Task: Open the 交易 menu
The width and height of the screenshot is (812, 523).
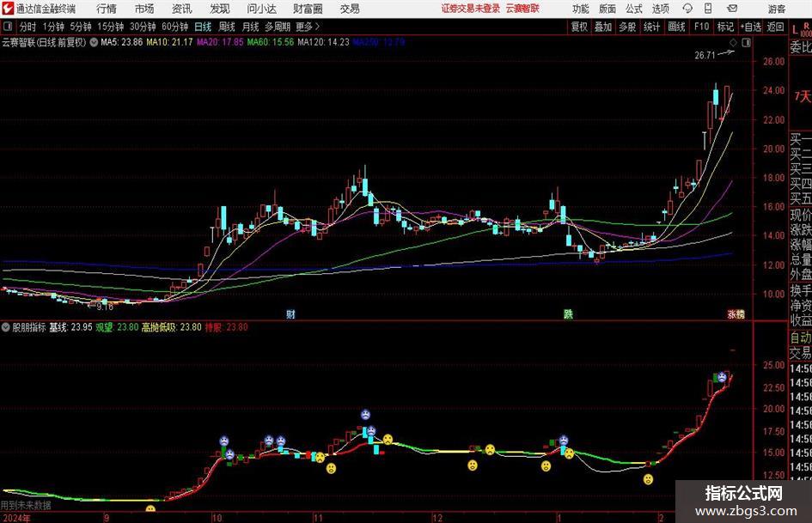Action: [x=350, y=9]
